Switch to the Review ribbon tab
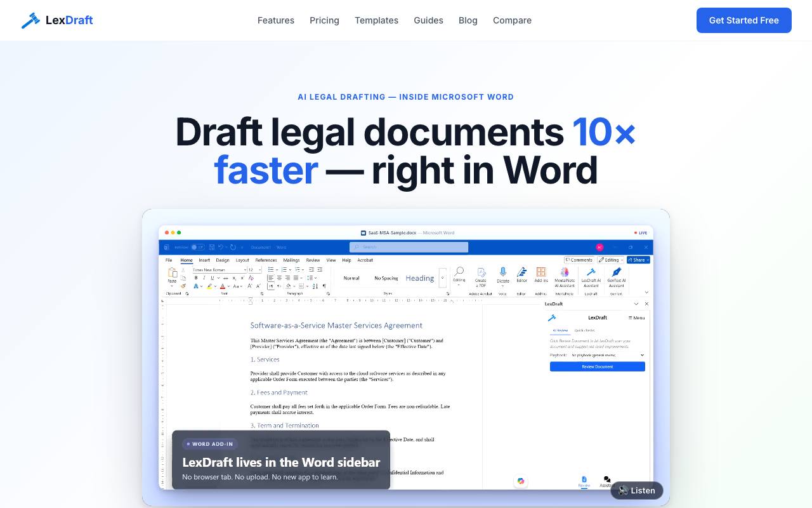This screenshot has width=812, height=508. tap(313, 260)
